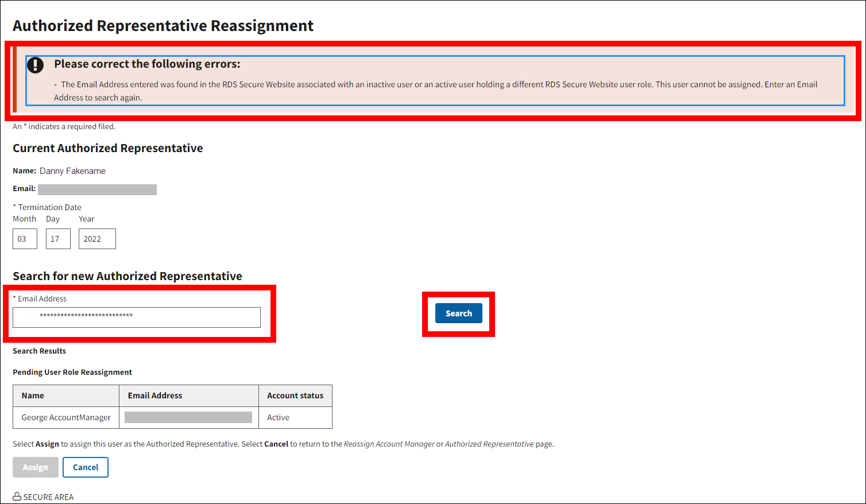Click the Email Address table column header
This screenshot has width=866, height=504.
click(x=155, y=396)
